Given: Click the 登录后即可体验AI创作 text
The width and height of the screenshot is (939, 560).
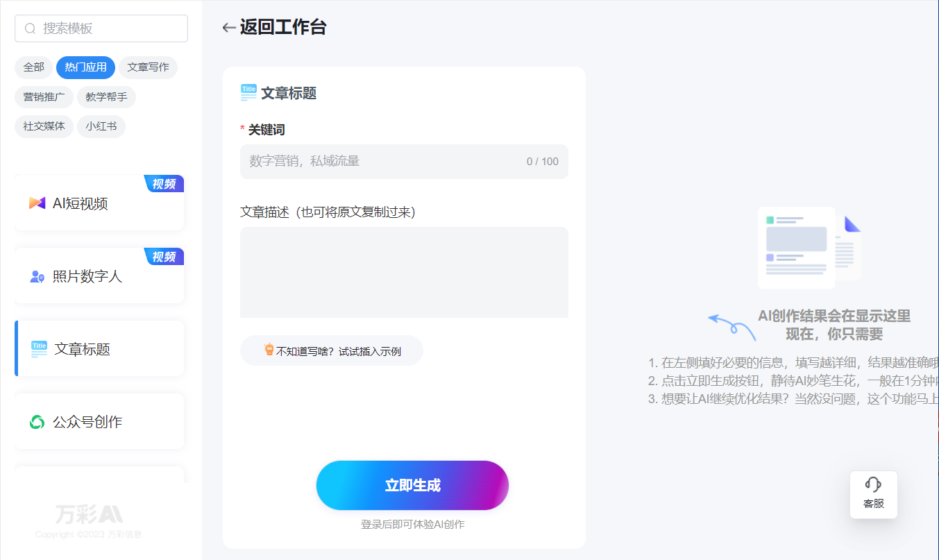Looking at the screenshot, I should [x=413, y=525].
